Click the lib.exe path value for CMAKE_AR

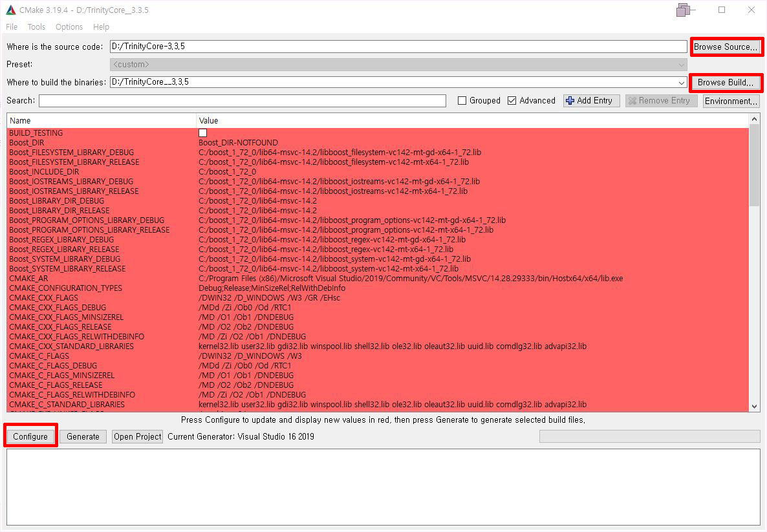coord(411,278)
